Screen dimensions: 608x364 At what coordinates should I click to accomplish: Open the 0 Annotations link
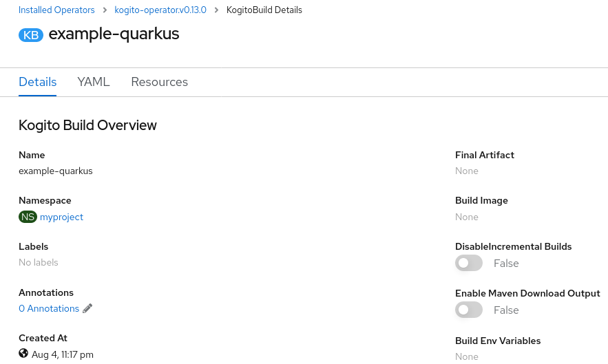49,308
